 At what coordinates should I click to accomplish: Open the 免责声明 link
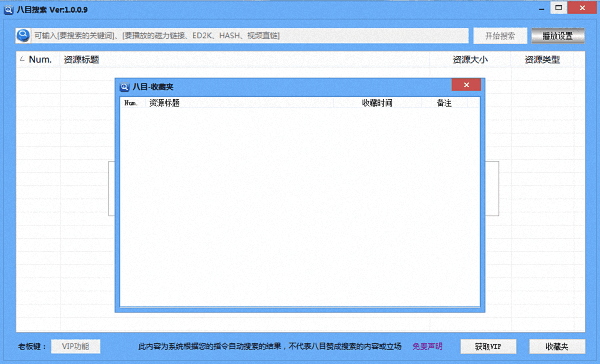point(427,346)
